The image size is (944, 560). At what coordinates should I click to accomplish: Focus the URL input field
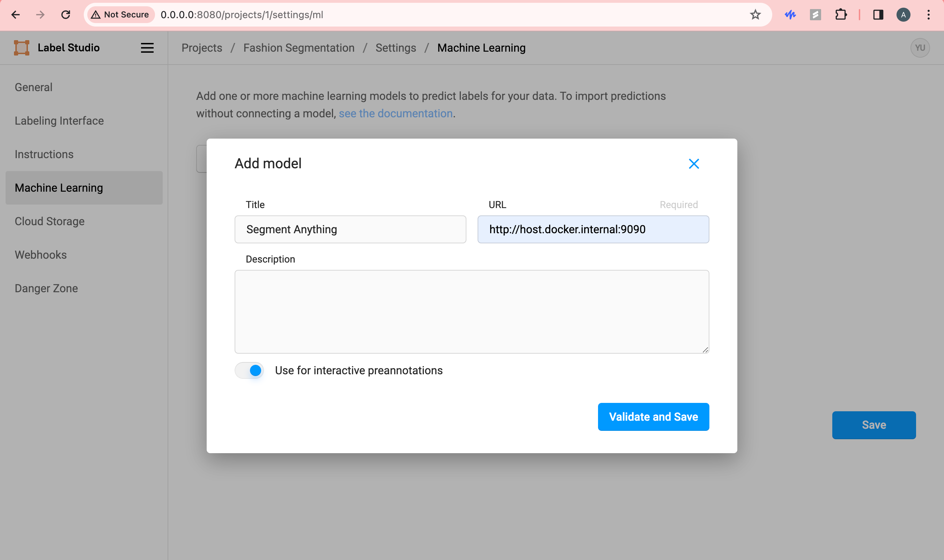pos(593,229)
